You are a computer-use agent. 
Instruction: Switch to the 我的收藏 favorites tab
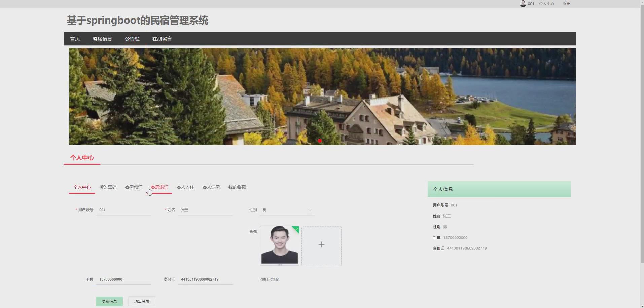coord(237,187)
